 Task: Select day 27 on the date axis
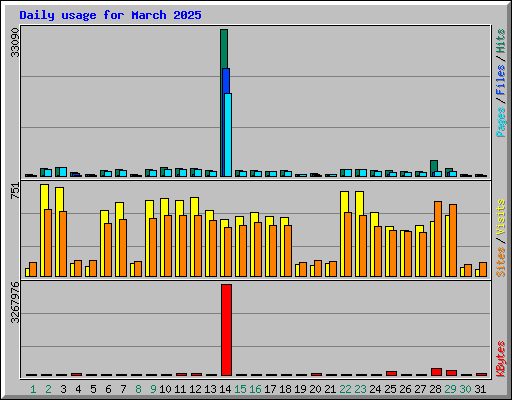(420, 389)
